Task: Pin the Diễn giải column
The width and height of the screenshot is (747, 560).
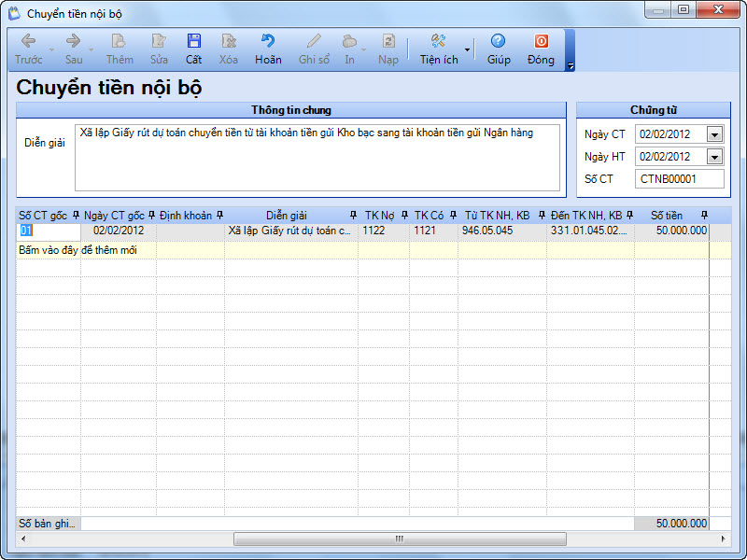Action: [x=353, y=216]
